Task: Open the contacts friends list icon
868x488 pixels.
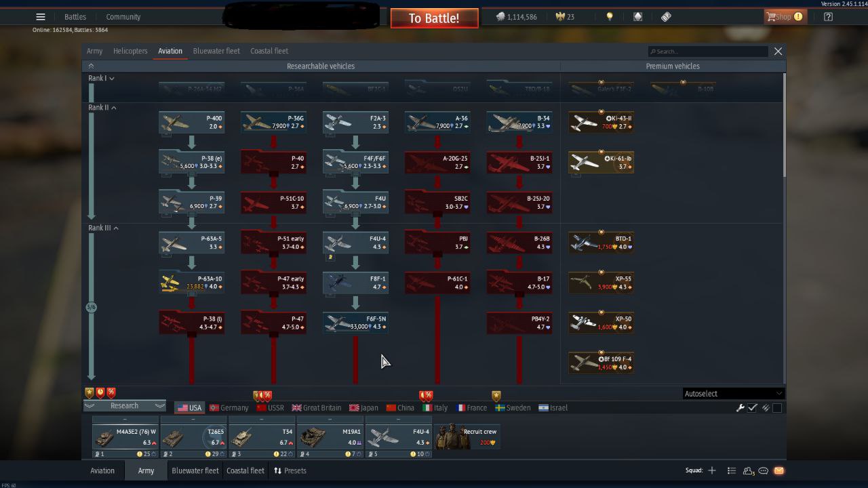Action: pos(748,470)
